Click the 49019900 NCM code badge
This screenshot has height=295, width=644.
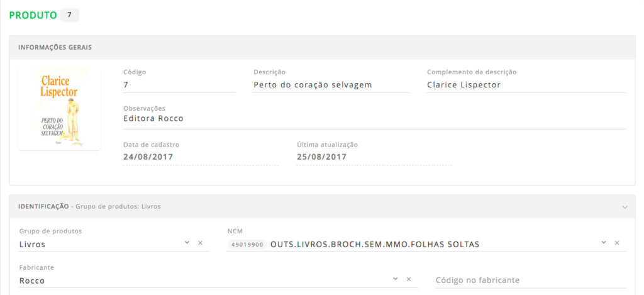click(247, 245)
